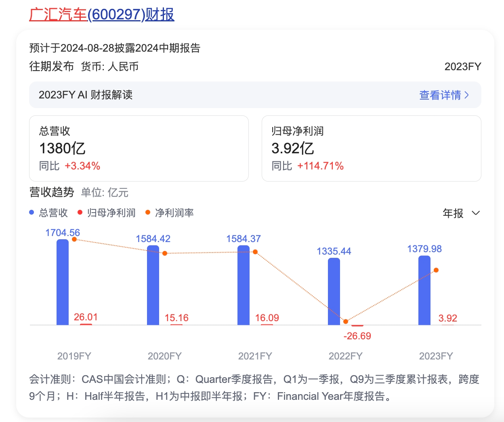Toggle the 净利润率 legend item

click(170, 213)
